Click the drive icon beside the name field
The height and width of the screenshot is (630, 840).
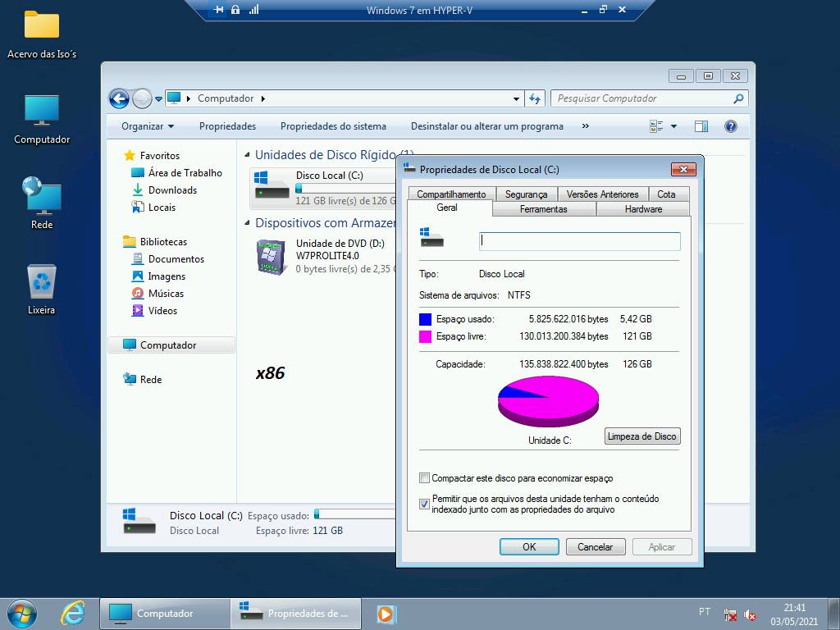click(x=431, y=237)
